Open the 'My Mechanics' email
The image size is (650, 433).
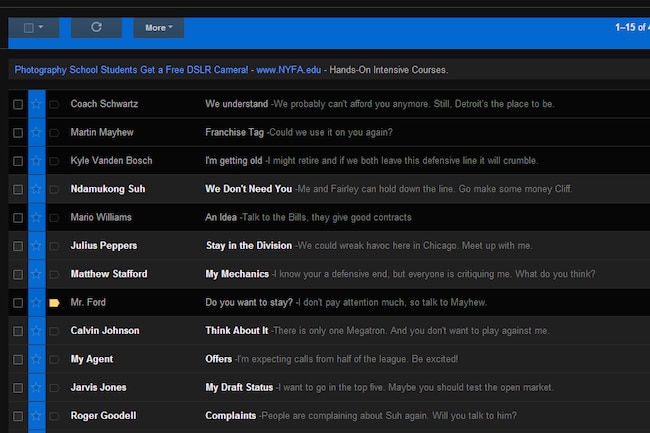(237, 274)
